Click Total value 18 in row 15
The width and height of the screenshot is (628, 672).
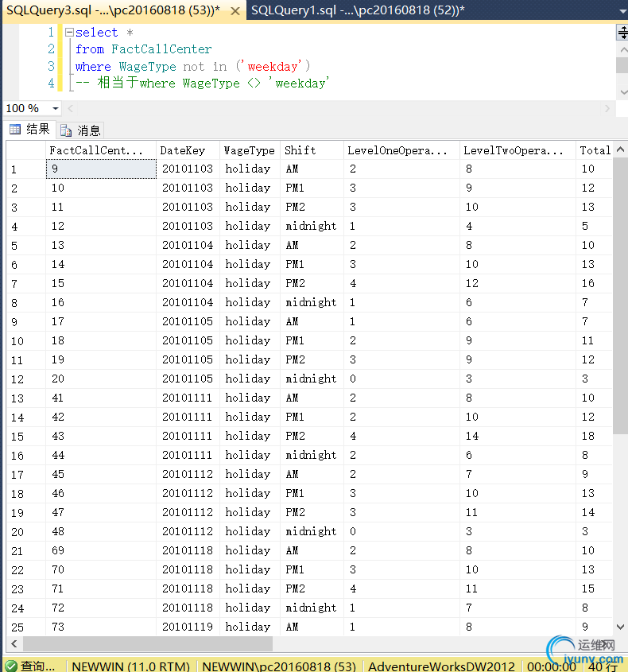click(x=595, y=436)
